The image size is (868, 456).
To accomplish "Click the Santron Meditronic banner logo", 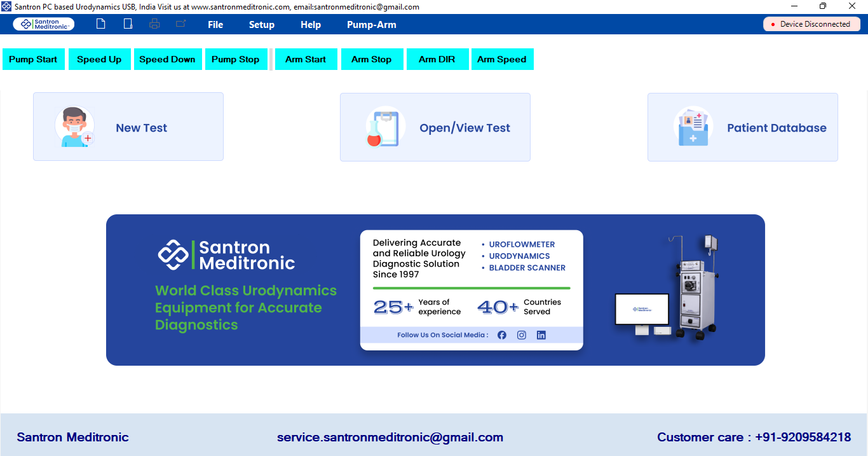I will pyautogui.click(x=227, y=254).
